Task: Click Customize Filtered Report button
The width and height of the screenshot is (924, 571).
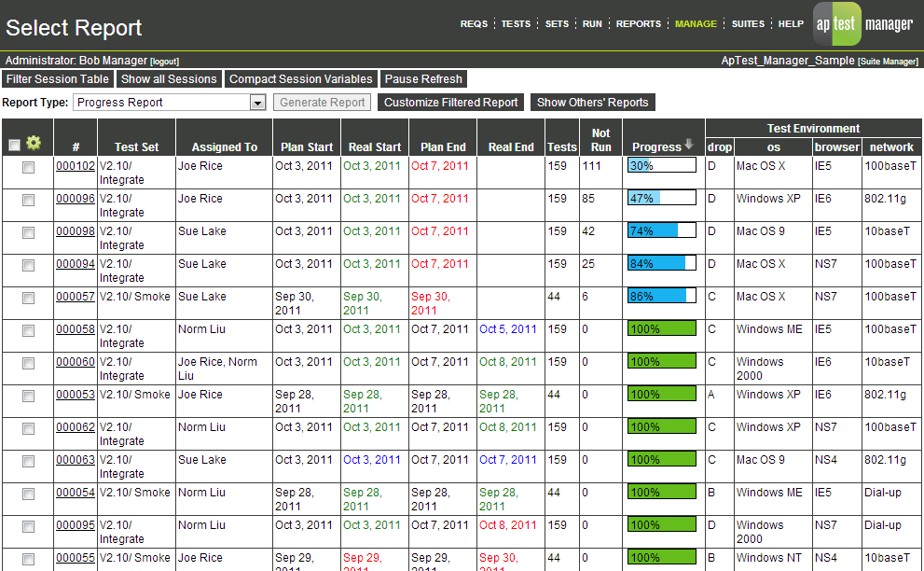Action: click(450, 103)
